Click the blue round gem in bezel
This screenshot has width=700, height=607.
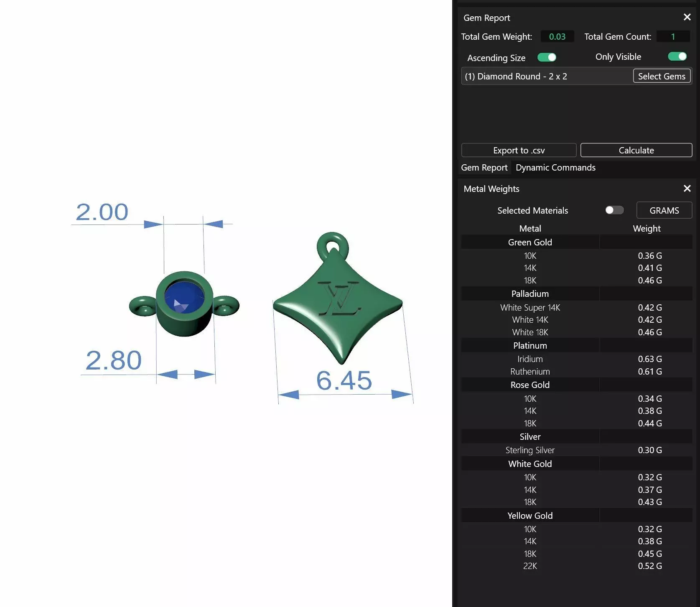pyautogui.click(x=184, y=297)
